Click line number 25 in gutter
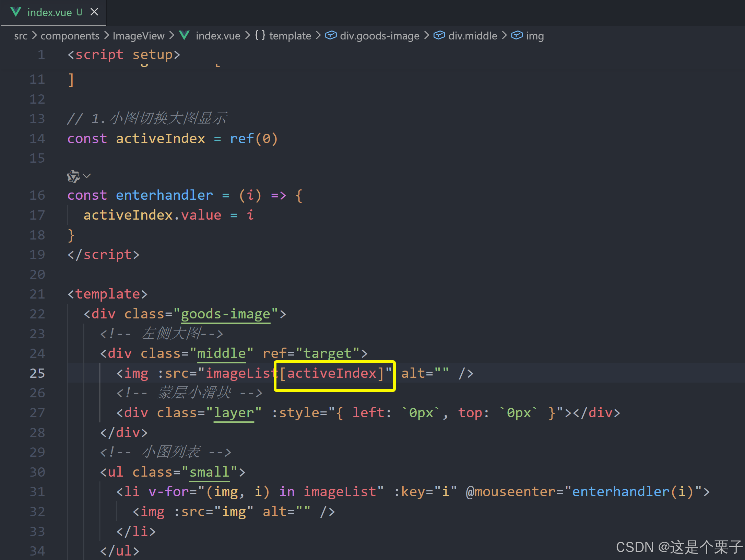The width and height of the screenshot is (745, 560). point(37,373)
